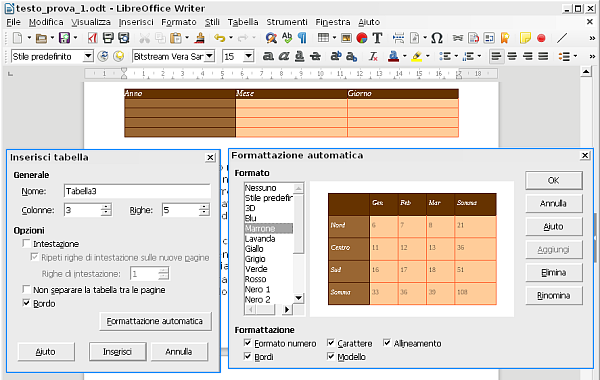Expand the Insert Table dropdown arrow
The image size is (600, 380).
pyautogui.click(x=334, y=38)
